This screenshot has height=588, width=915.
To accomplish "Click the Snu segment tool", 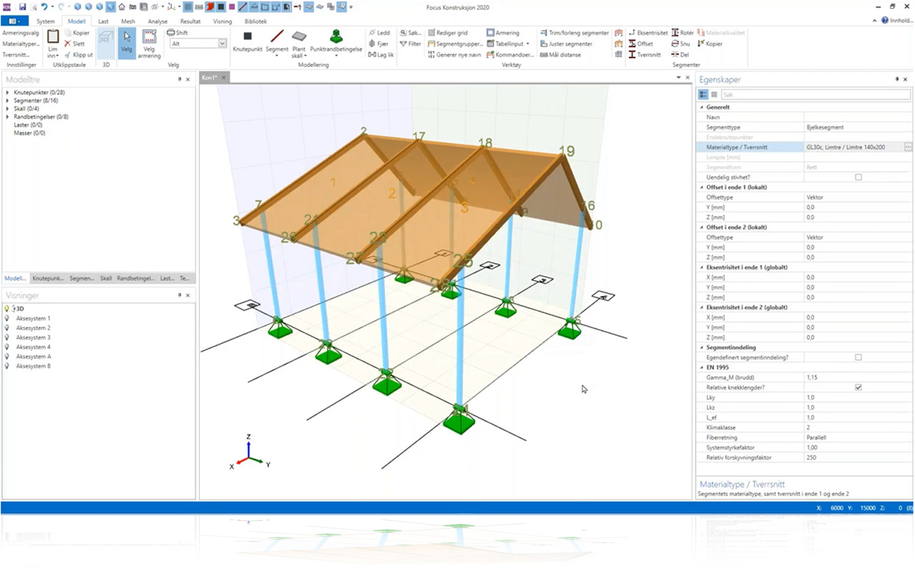I will tap(681, 44).
